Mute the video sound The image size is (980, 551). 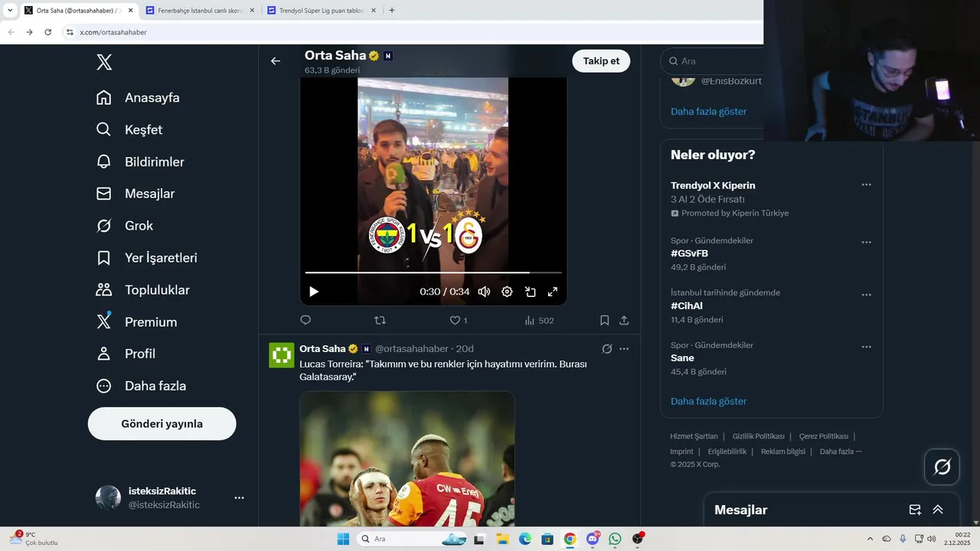(484, 292)
